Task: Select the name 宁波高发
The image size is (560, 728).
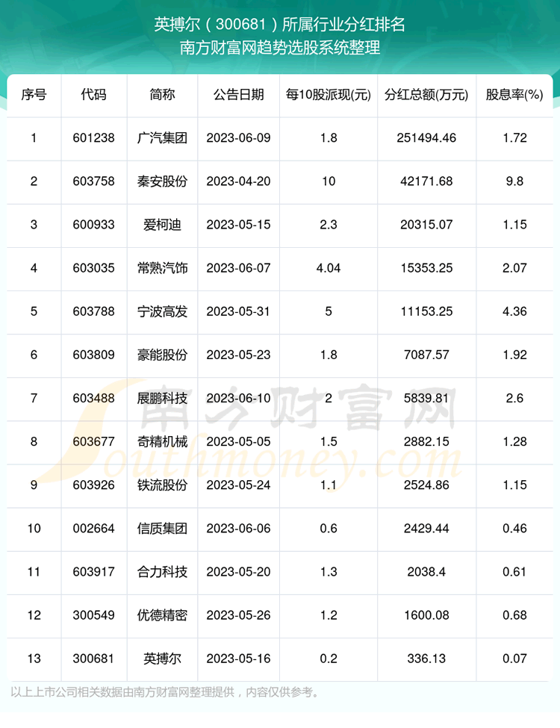Action: [162, 311]
